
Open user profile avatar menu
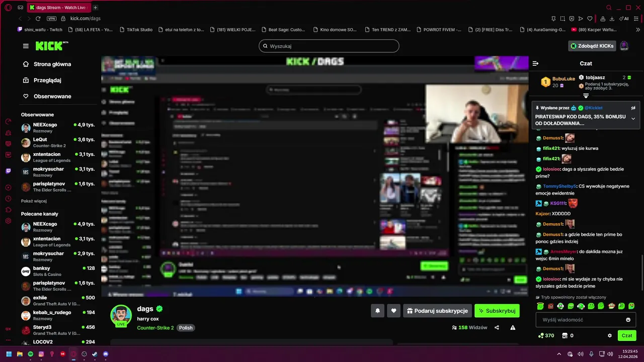point(624,46)
